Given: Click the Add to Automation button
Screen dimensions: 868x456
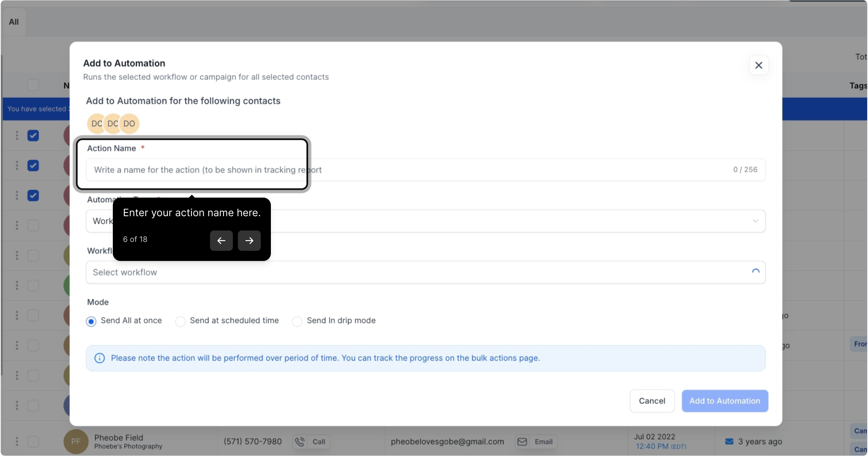Looking at the screenshot, I should [x=724, y=401].
